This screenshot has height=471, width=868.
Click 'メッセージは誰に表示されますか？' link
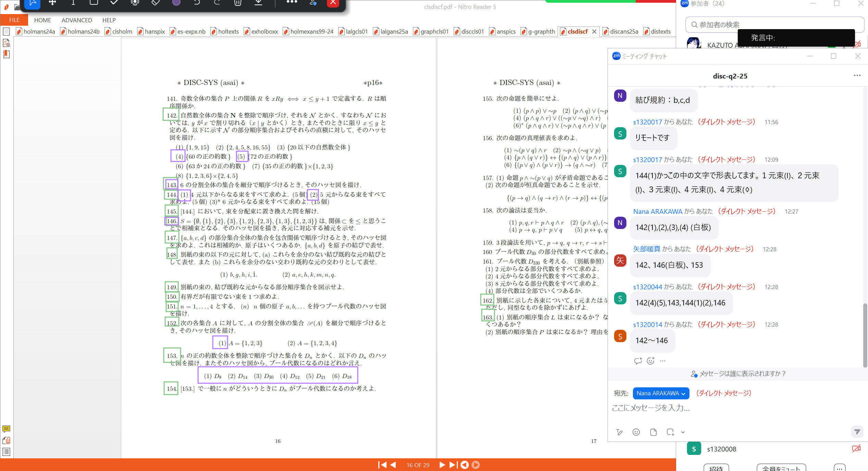point(738,374)
